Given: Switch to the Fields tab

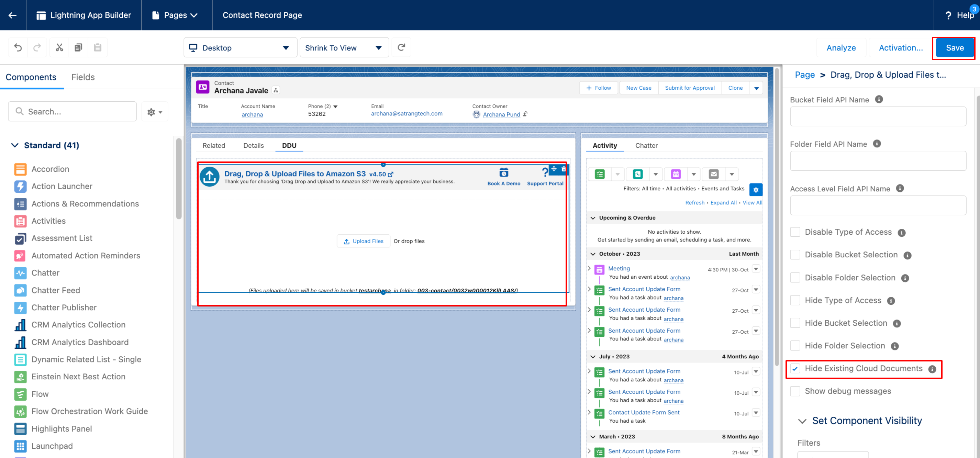Looking at the screenshot, I should (83, 77).
